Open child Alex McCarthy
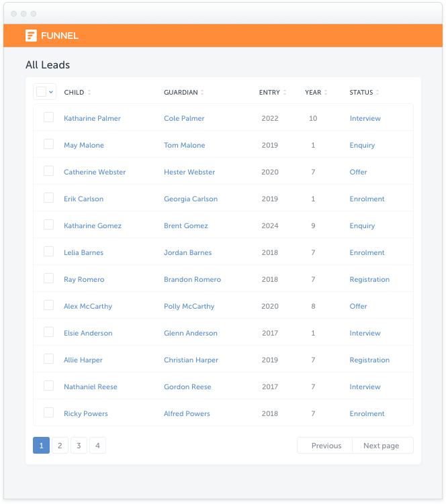 (88, 306)
